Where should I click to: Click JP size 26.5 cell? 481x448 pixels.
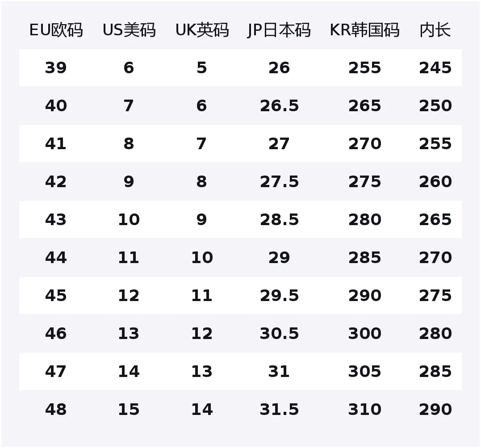[279, 106]
